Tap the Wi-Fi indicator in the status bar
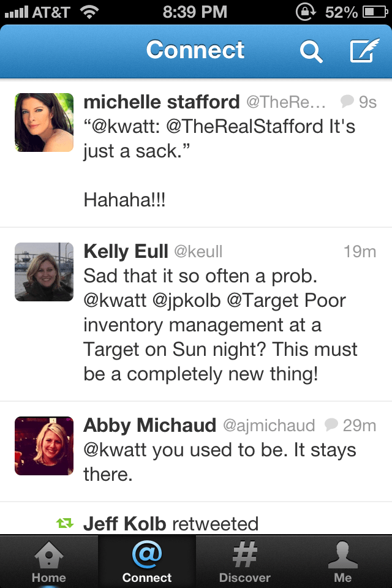Screen dimensions: 392x588 (89, 10)
